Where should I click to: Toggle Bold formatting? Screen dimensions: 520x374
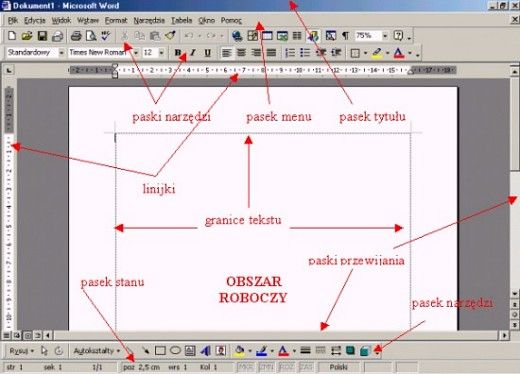[x=178, y=53]
